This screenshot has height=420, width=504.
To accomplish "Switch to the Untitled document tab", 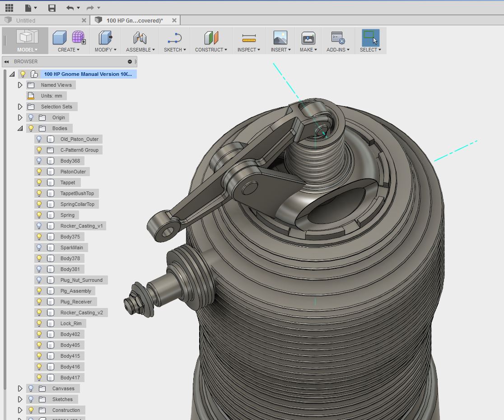I will tap(26, 20).
